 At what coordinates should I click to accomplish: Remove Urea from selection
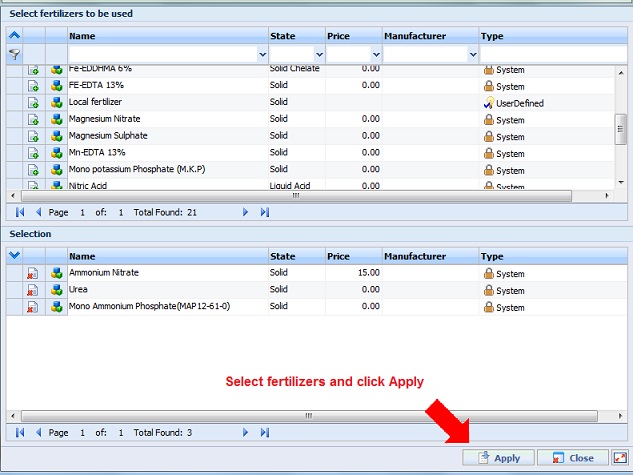[x=32, y=290]
